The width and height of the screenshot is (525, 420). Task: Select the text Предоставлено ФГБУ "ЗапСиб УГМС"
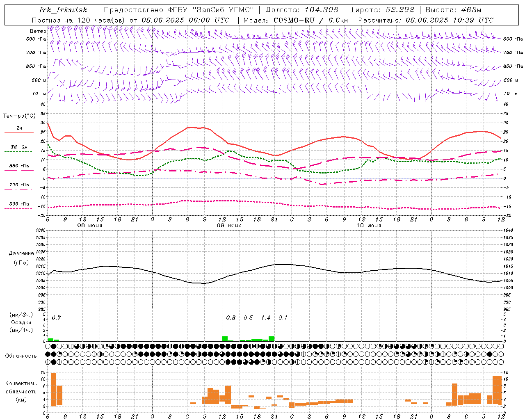[x=179, y=10]
